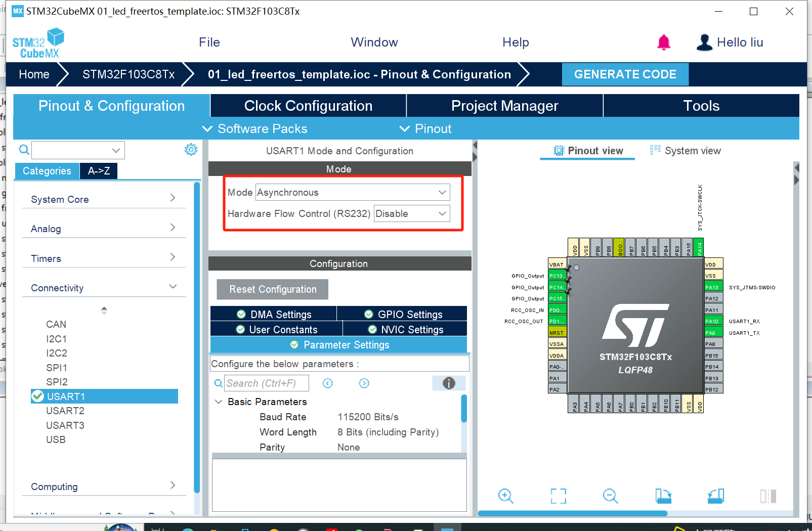Collapse the Basic Parameters group

(219, 402)
